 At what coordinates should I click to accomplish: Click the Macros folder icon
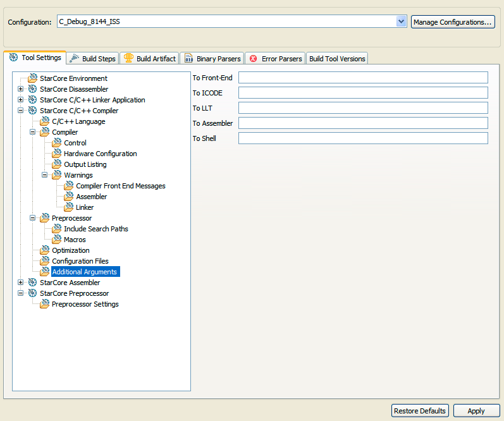point(56,240)
